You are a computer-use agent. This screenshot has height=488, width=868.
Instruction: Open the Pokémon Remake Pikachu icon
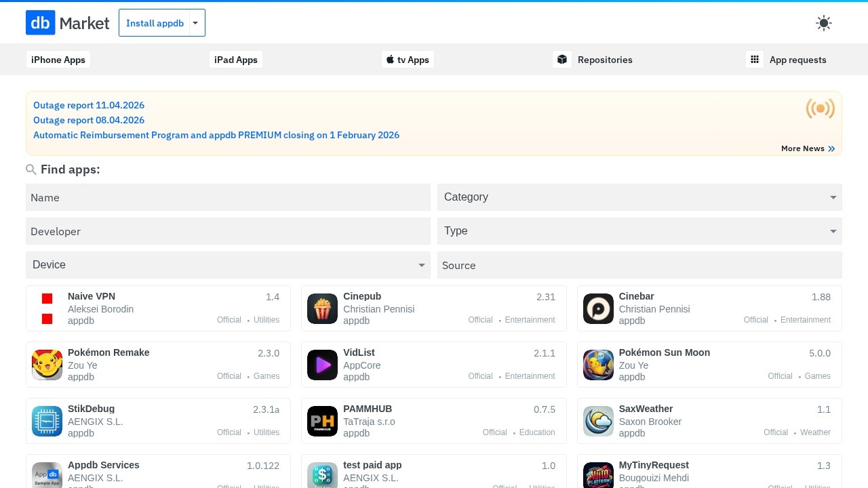tap(47, 365)
